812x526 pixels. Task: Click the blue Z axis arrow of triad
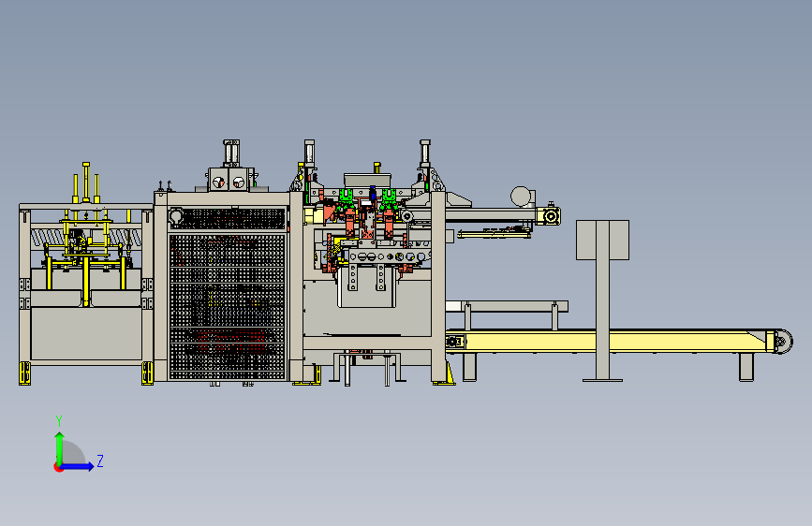[x=77, y=466]
